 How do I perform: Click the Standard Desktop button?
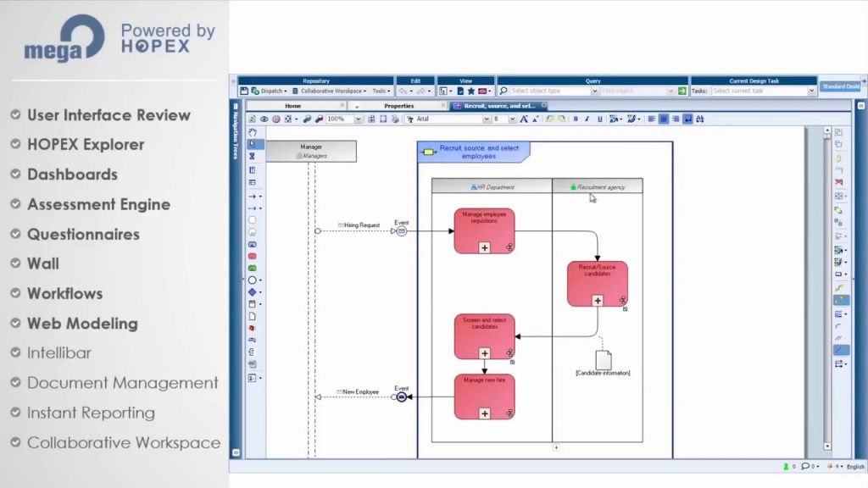[840, 86]
